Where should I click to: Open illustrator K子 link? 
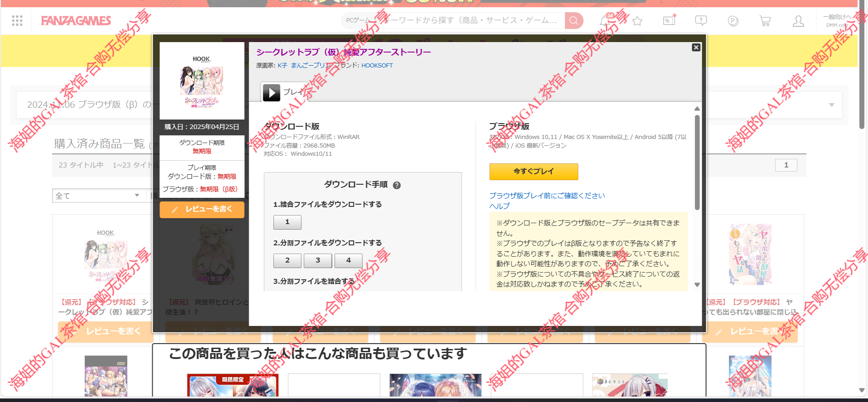click(x=282, y=65)
